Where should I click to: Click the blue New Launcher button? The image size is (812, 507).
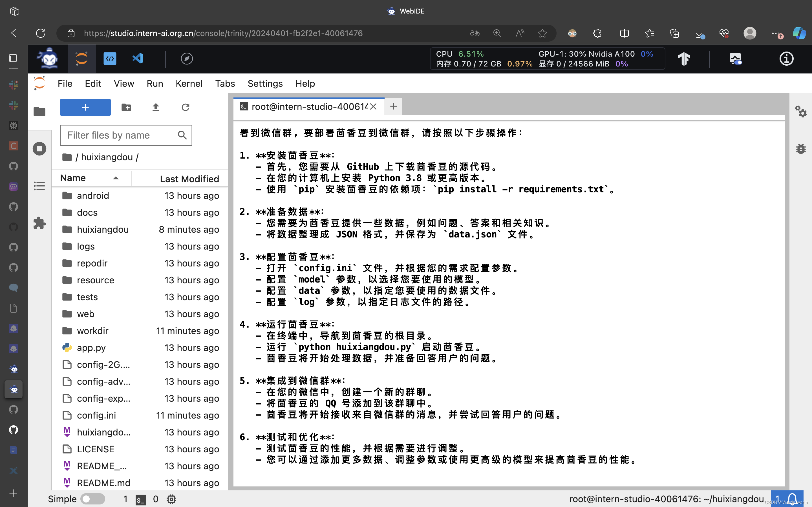pos(85,107)
